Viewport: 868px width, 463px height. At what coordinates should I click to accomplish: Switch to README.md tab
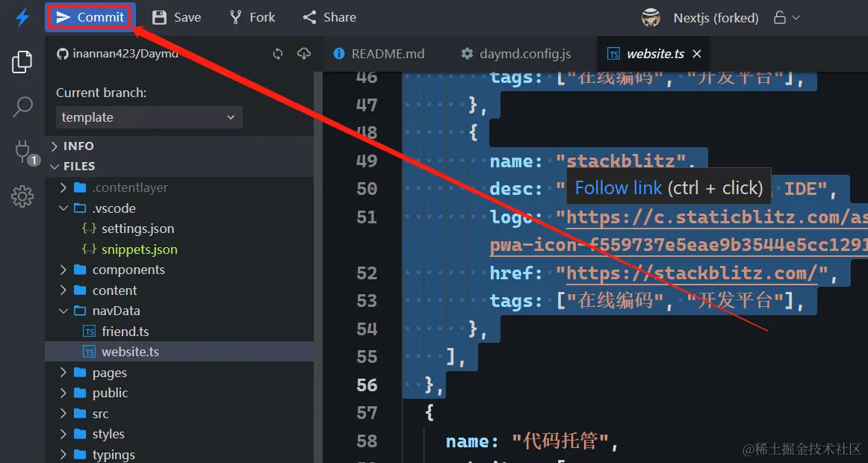379,54
